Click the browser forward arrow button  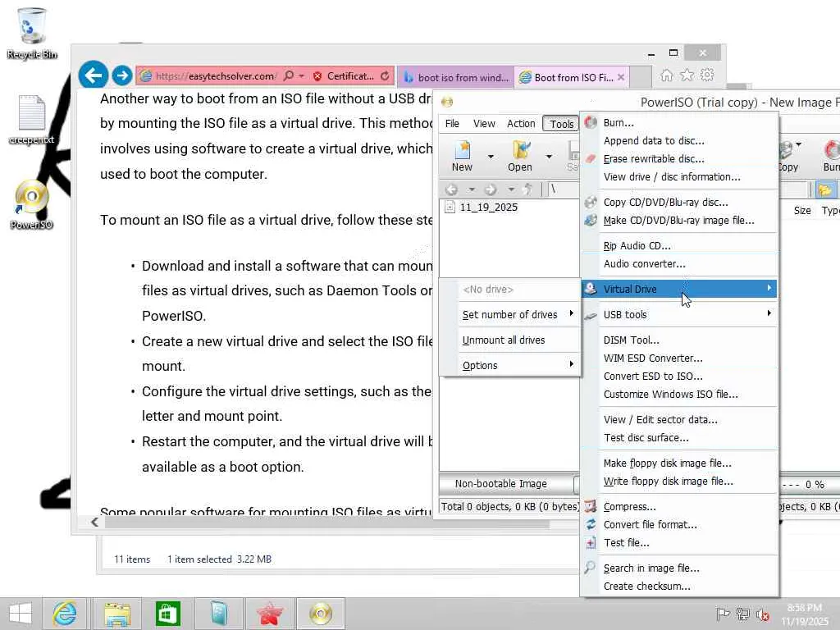(122, 75)
